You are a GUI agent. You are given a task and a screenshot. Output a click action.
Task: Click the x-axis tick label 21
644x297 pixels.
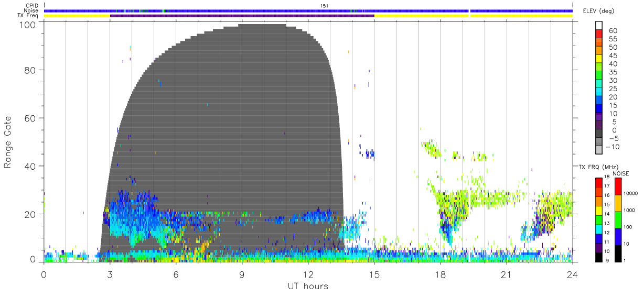[x=507, y=274]
